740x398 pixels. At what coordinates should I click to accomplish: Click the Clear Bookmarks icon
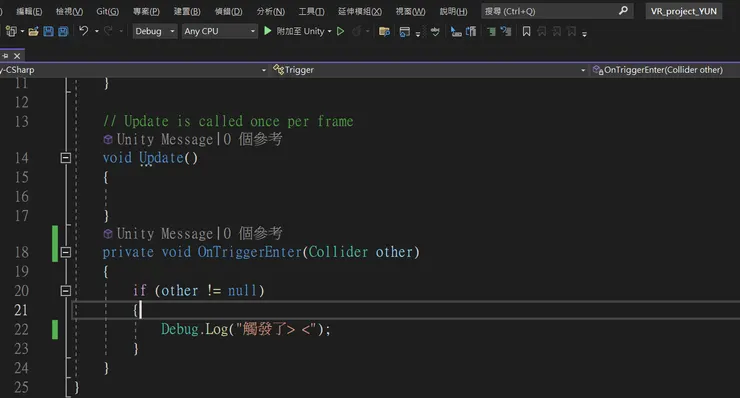click(x=572, y=32)
